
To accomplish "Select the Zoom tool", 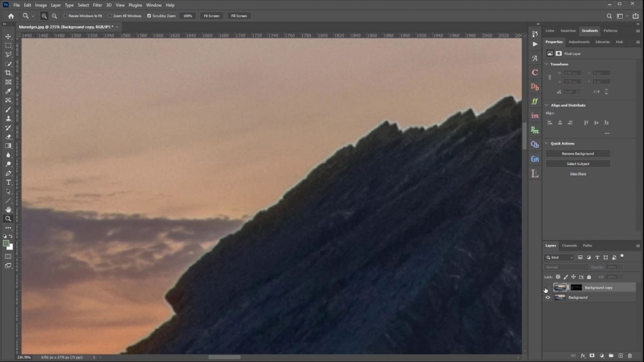I will [8, 219].
